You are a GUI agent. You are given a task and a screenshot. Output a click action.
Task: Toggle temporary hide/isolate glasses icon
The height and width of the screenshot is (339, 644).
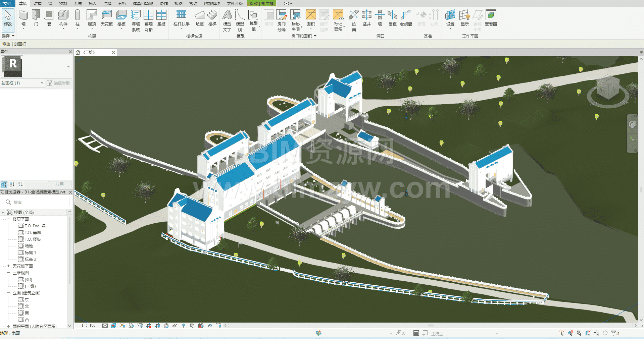(175, 326)
